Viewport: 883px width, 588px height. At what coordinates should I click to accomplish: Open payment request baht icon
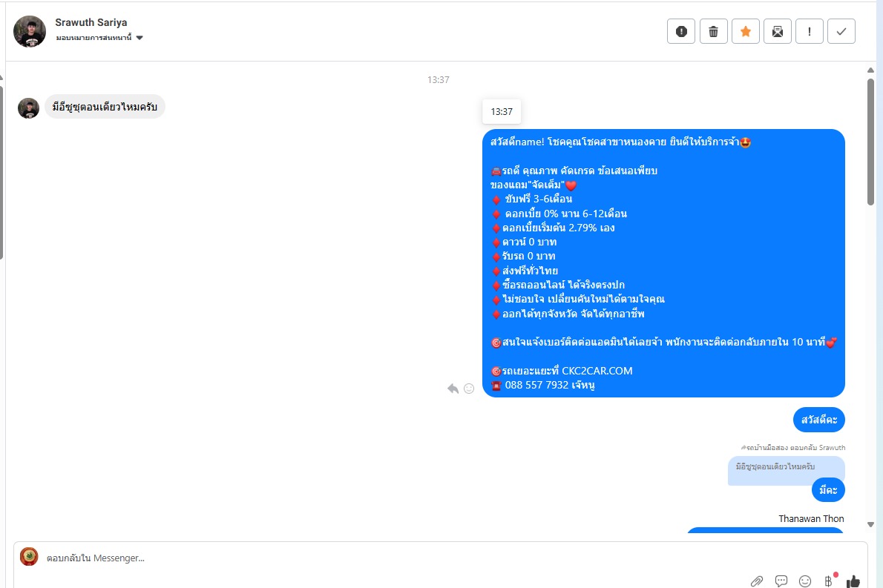click(829, 581)
